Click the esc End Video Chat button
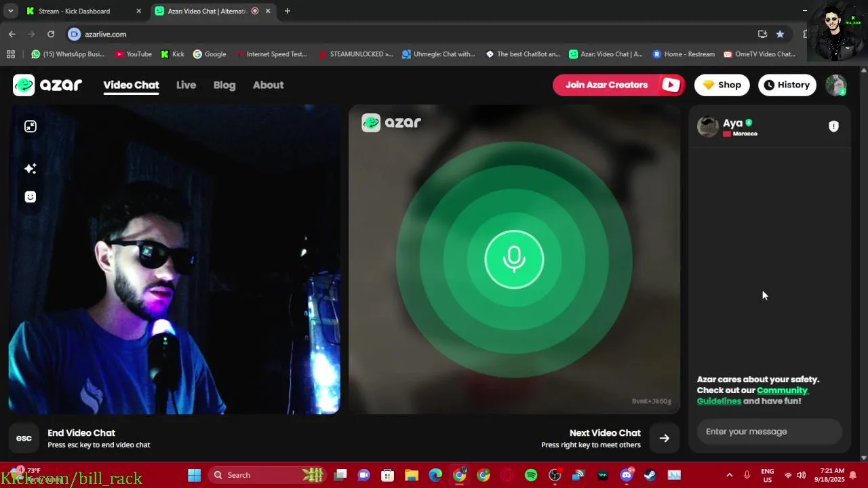Viewport: 868px width, 488px height. (x=24, y=438)
